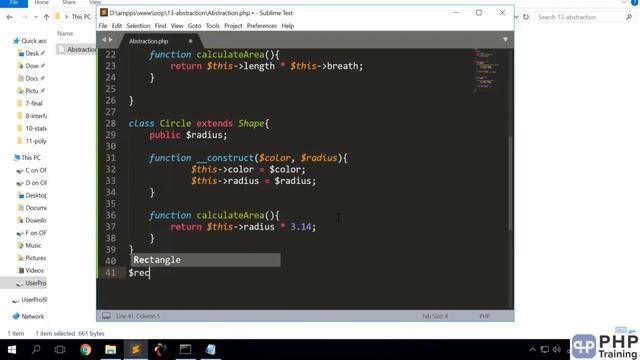
Task: Open the tab list dropdown arrow
Action: [x=505, y=40]
